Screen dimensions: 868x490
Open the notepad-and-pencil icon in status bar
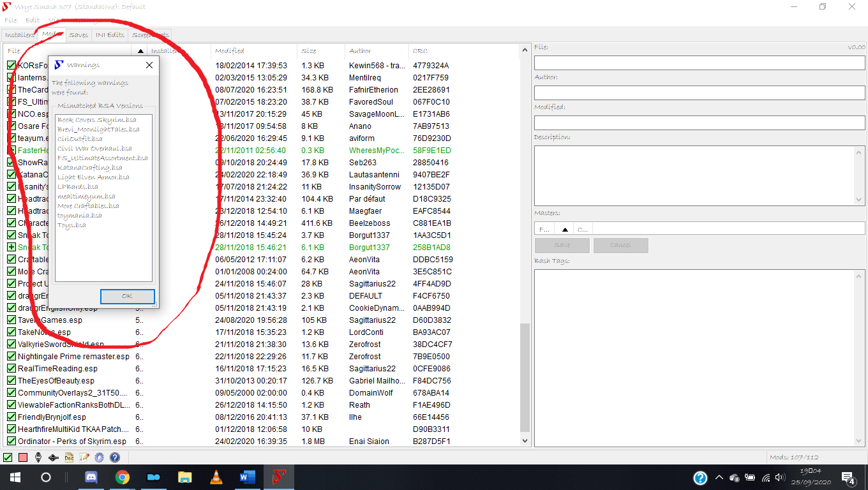84,457
